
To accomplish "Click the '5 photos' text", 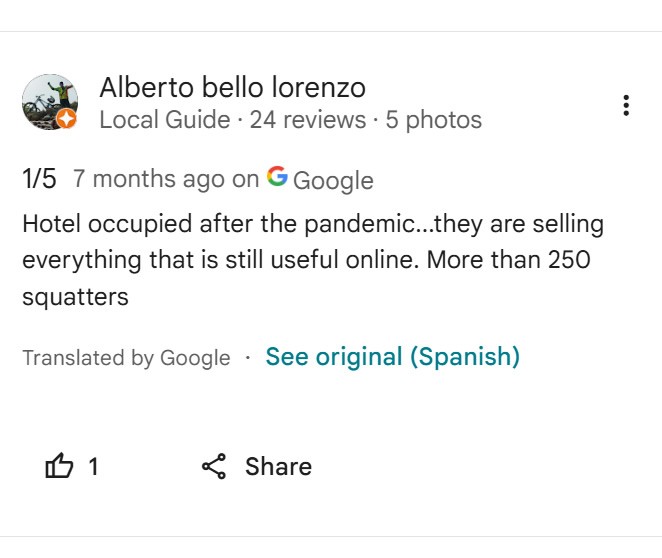I will (x=434, y=121).
